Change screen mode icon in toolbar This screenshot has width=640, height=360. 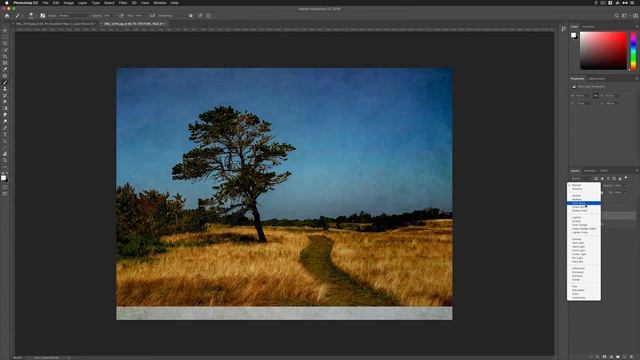point(5,194)
